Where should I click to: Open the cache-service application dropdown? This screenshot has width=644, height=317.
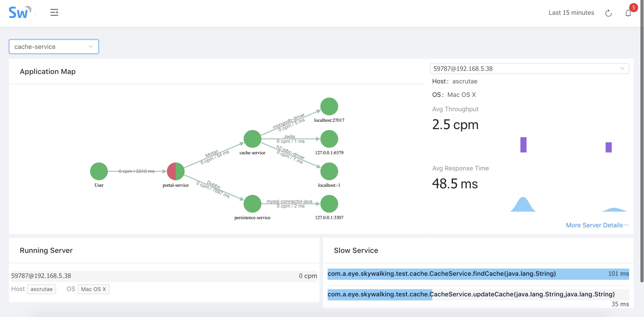point(54,47)
